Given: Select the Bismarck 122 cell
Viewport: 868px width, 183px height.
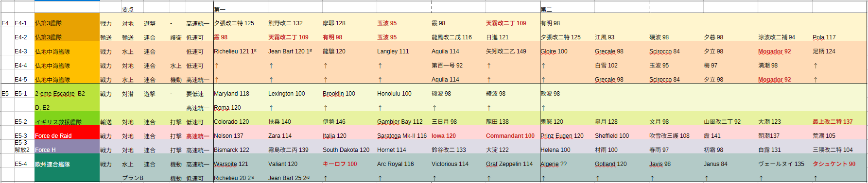Looking at the screenshot, I should tap(241, 150).
